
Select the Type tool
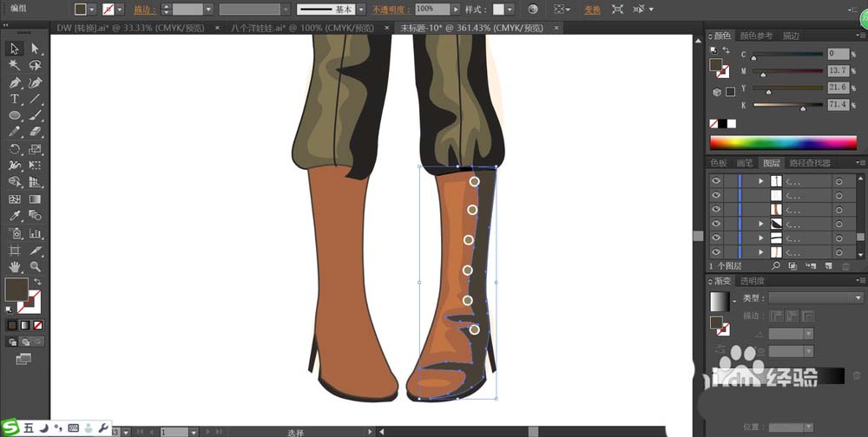pyautogui.click(x=15, y=99)
